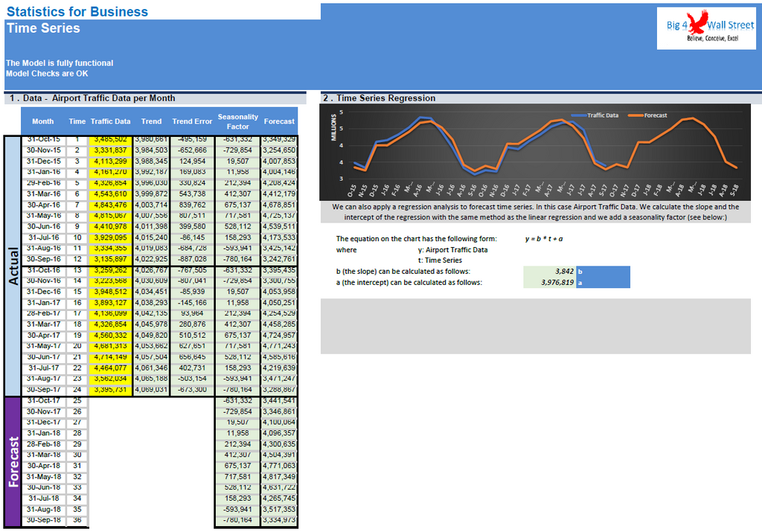Click month cell 31-Jul-16
The height and width of the screenshot is (532, 762).
tap(44, 237)
